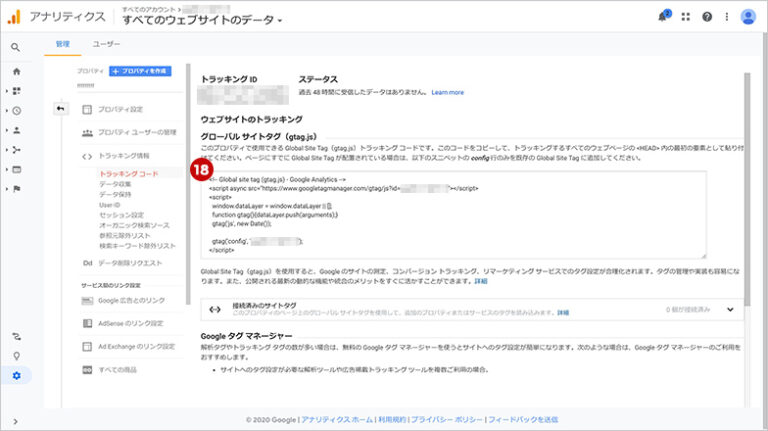Screen dimensions: 768x431
Task: Click the すべての商品 link icon
Action: pos(87,370)
